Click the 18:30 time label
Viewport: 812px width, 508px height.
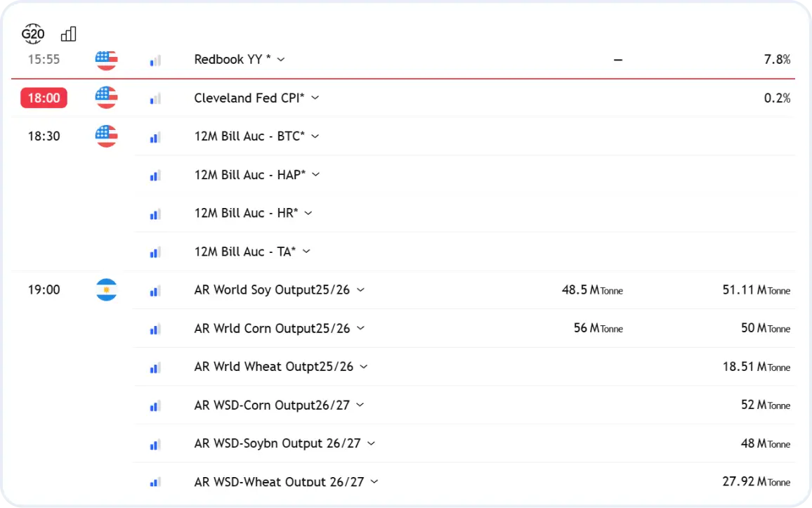click(44, 136)
